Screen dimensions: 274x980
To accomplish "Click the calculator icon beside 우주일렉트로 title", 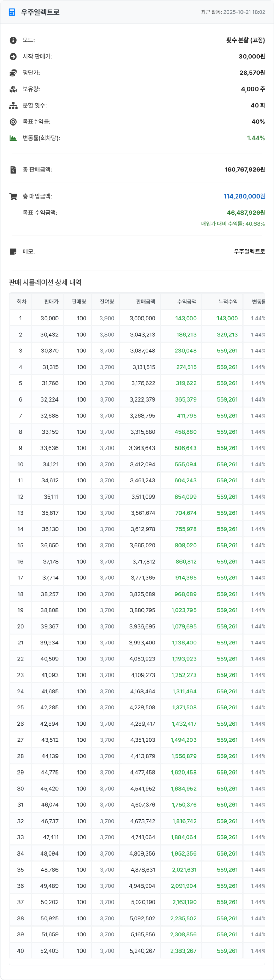I will pyautogui.click(x=12, y=12).
